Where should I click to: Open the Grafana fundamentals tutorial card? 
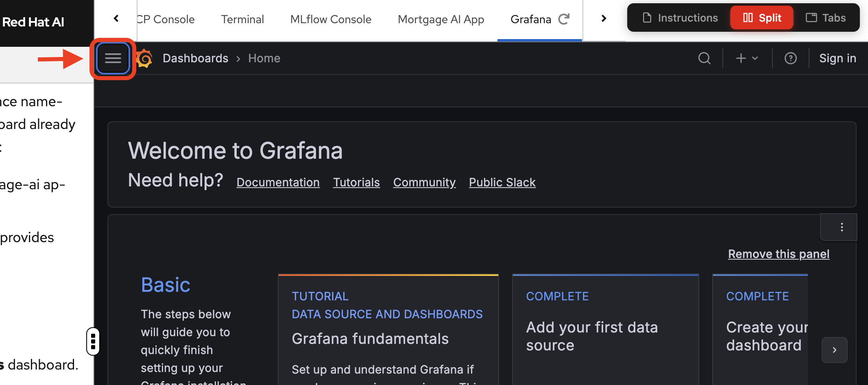coord(388,330)
